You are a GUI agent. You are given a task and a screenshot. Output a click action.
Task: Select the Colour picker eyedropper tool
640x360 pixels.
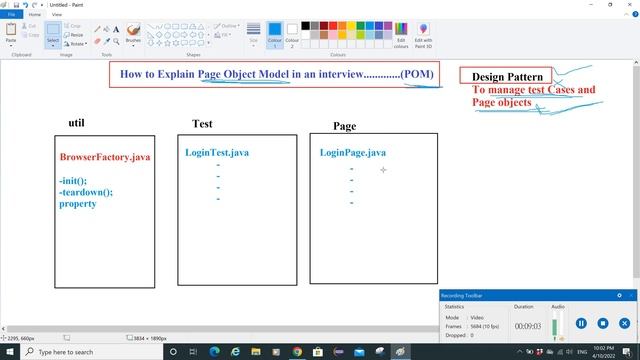107,41
